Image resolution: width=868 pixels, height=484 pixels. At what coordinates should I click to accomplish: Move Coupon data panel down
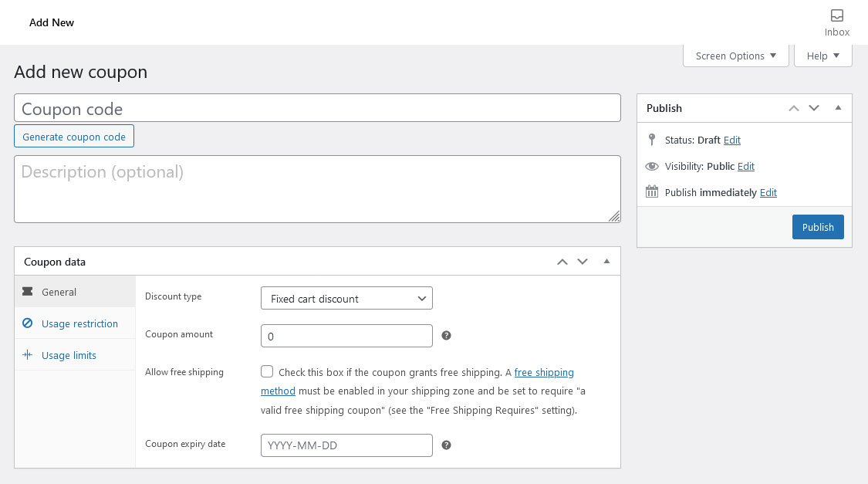point(583,262)
